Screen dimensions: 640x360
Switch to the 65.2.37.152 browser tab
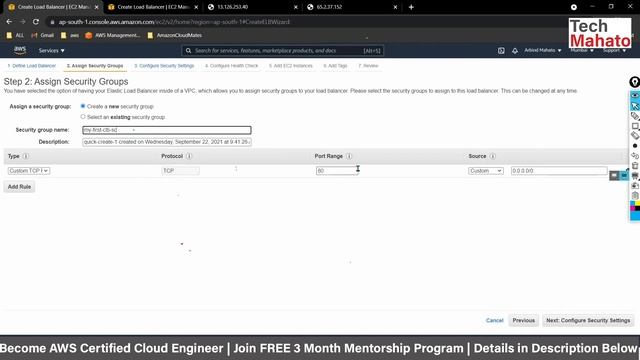tap(351, 7)
